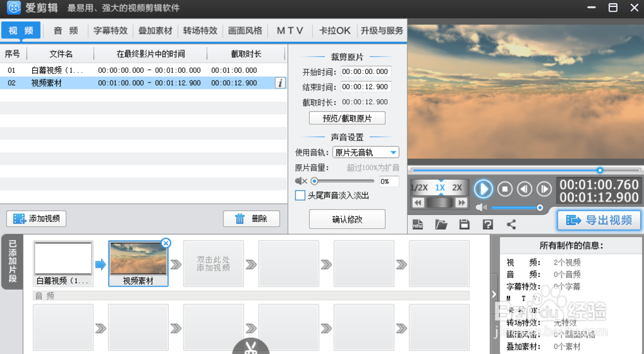Click the 序号 column header
Viewport: 644px width, 354px height.
(12, 54)
